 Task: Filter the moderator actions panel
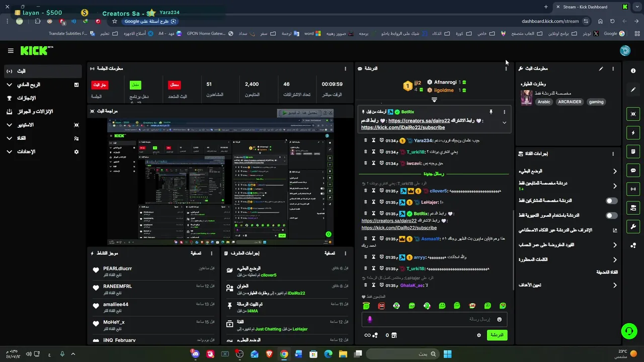[330, 253]
